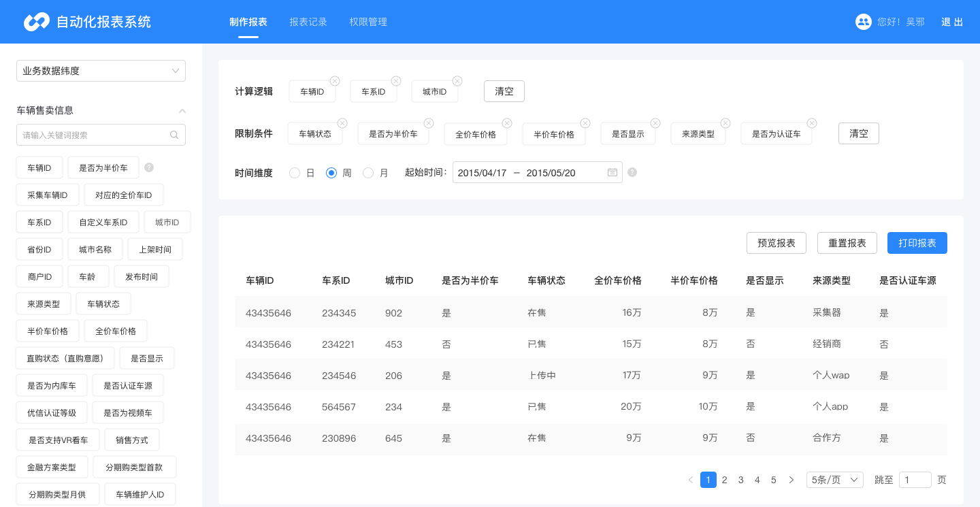Screen dimensions: 980x507
Task: Focus the keyword search input field
Action: pos(101,135)
